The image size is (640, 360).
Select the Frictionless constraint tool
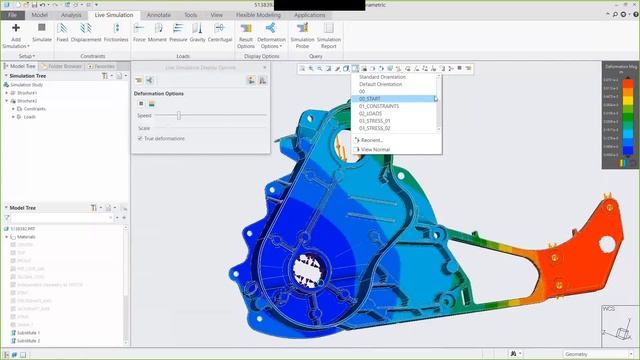click(x=116, y=32)
